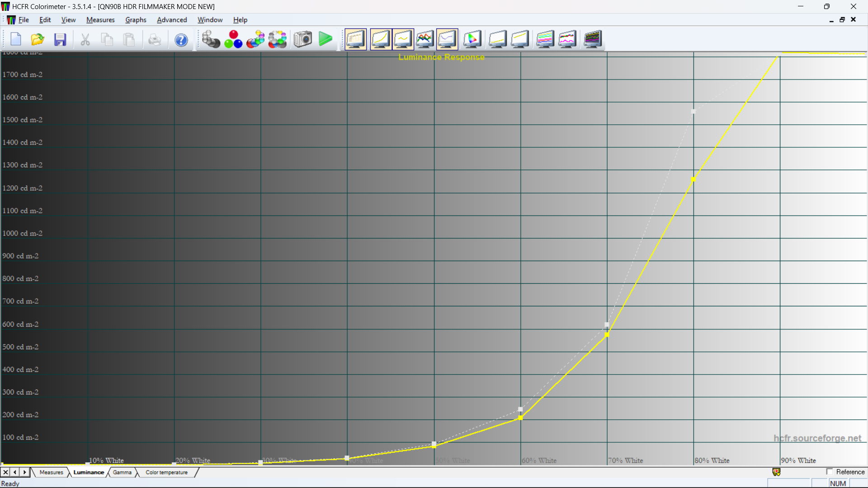The height and width of the screenshot is (488, 868).
Task: Click the X button beside the tab arrows
Action: click(x=5, y=472)
